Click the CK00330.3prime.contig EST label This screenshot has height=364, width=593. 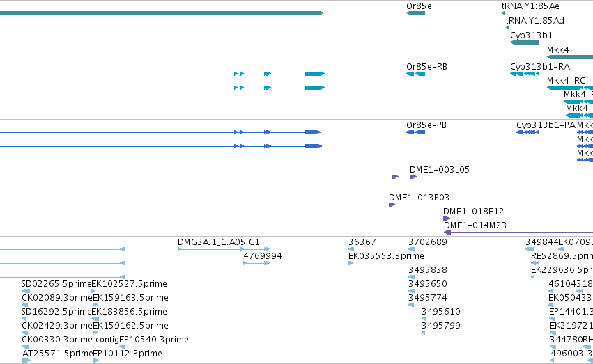pos(70,340)
